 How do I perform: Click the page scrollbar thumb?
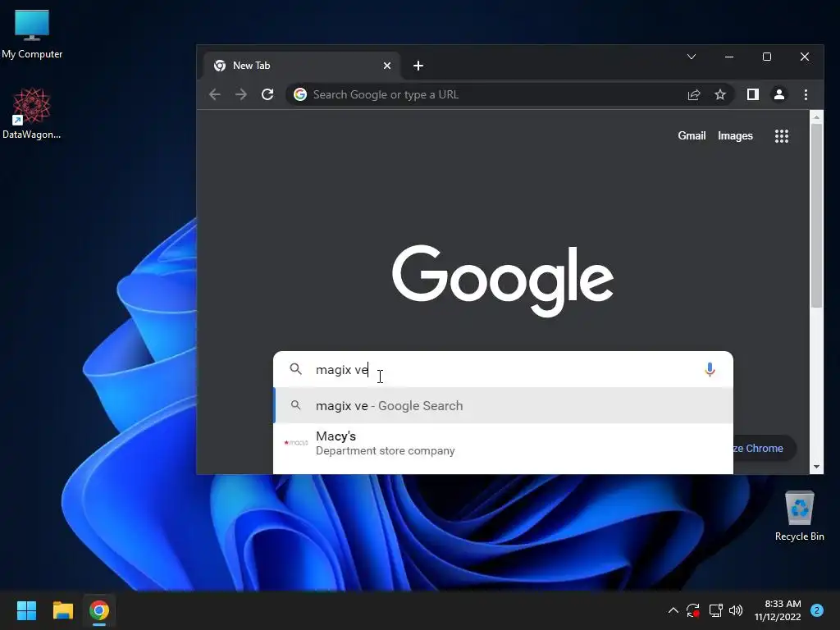[x=816, y=216]
